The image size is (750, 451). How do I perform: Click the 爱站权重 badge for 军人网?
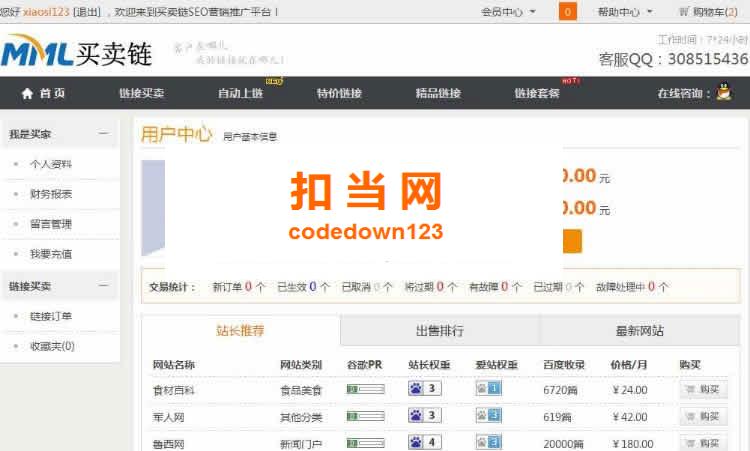coord(488,415)
